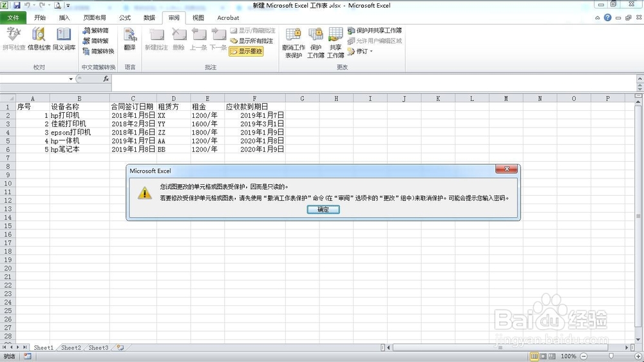Save workbook from quick access toolbar

[x=17, y=5]
